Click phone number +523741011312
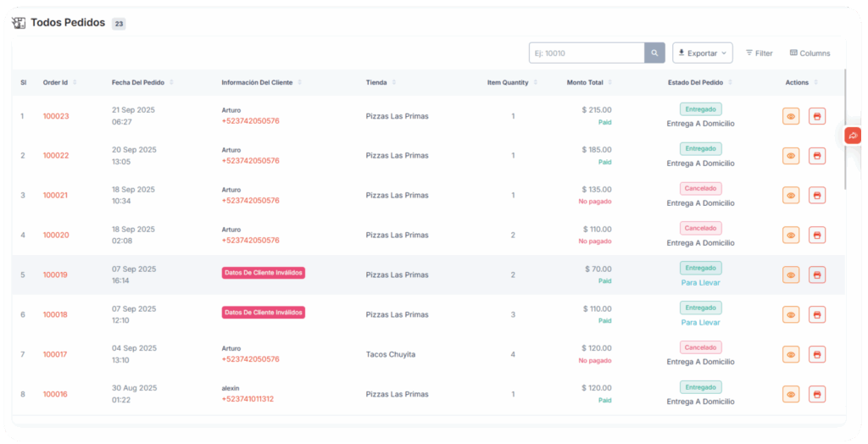Image resolution: width=868 pixels, height=444 pixels. (248, 399)
